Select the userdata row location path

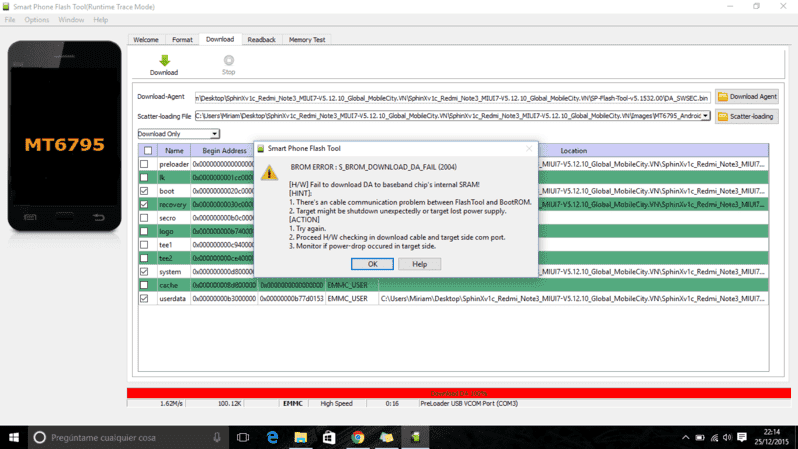(x=573, y=298)
